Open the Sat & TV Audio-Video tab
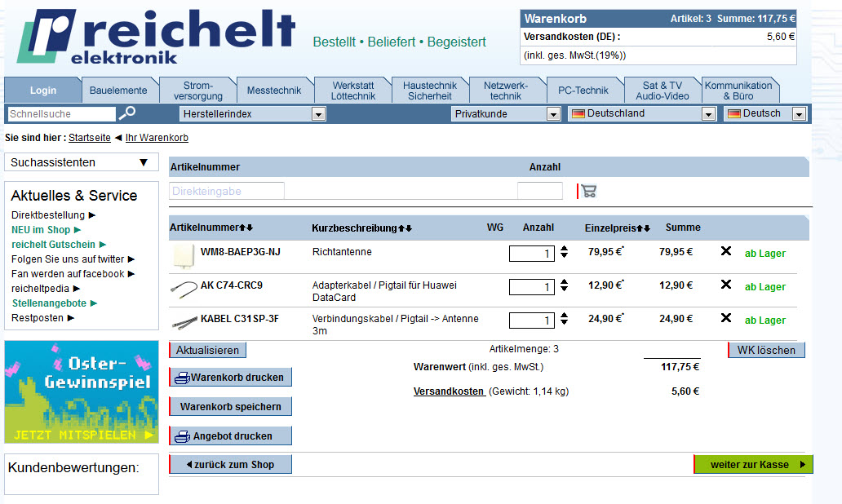Viewport: 842px width, 504px height. (663, 91)
